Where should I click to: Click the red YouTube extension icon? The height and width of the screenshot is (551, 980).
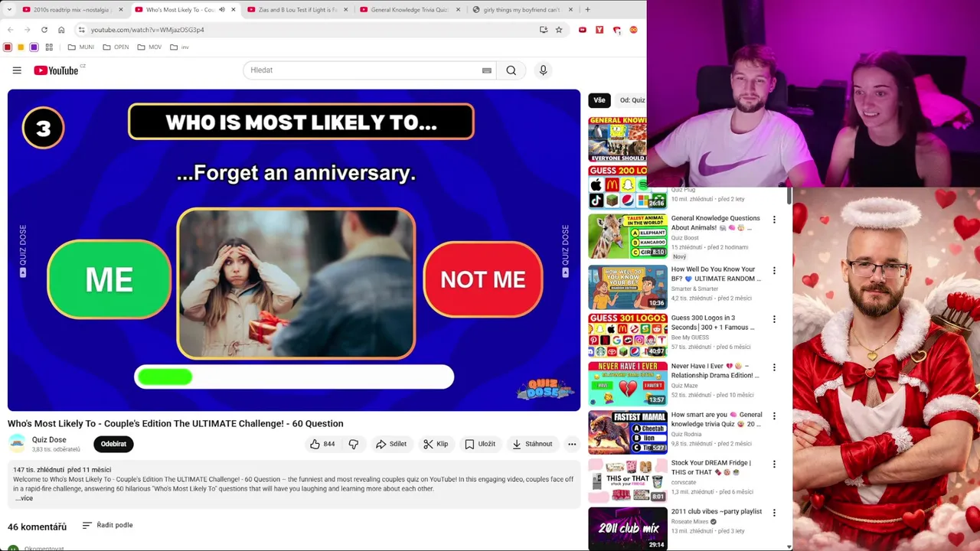coord(583,30)
